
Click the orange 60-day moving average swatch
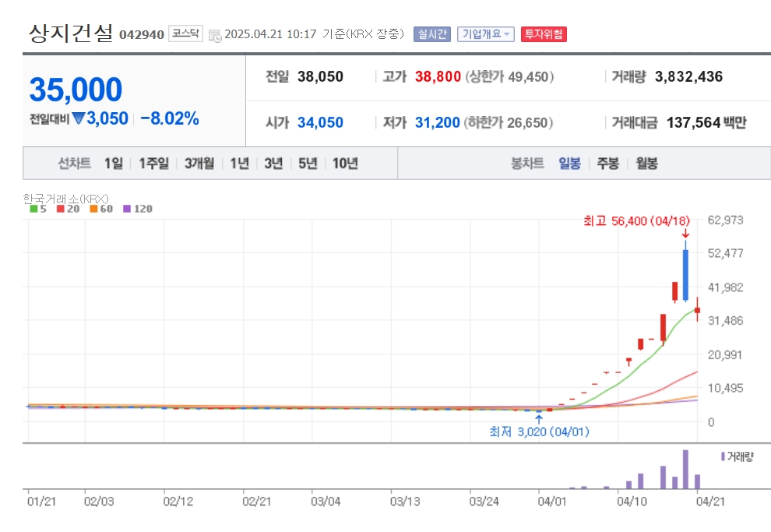click(93, 209)
